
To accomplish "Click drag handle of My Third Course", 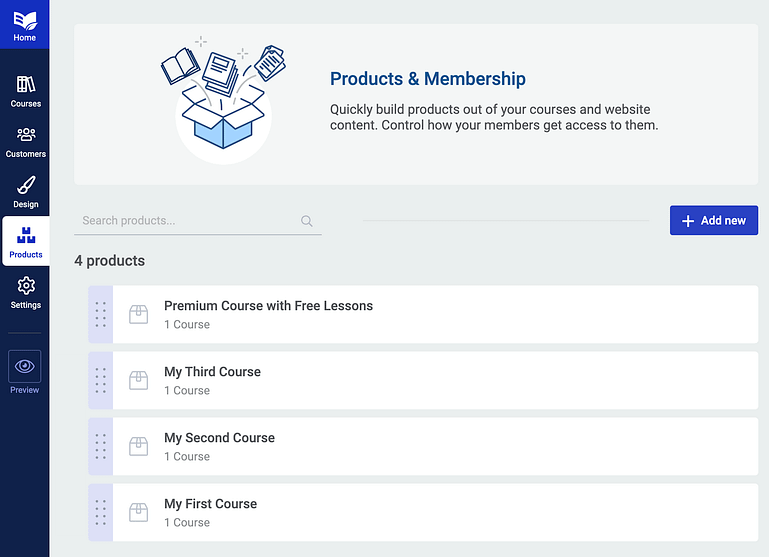I will coord(101,380).
